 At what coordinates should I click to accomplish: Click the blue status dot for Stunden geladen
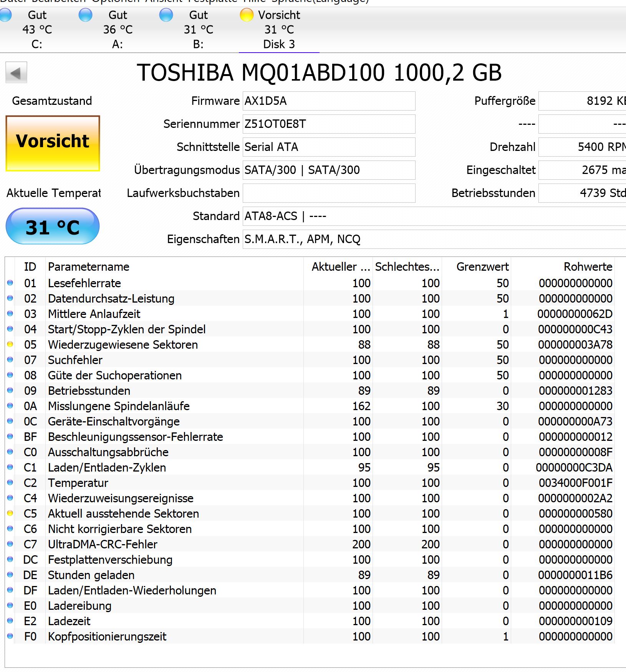[10, 574]
